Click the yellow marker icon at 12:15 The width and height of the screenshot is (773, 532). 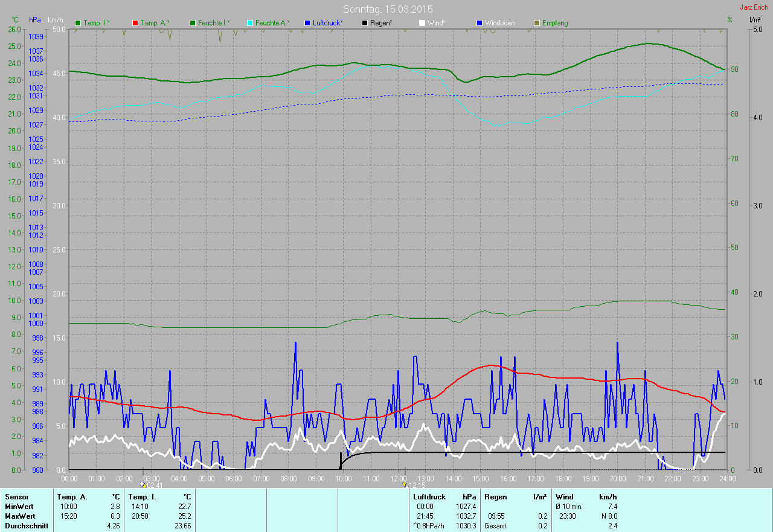404,484
